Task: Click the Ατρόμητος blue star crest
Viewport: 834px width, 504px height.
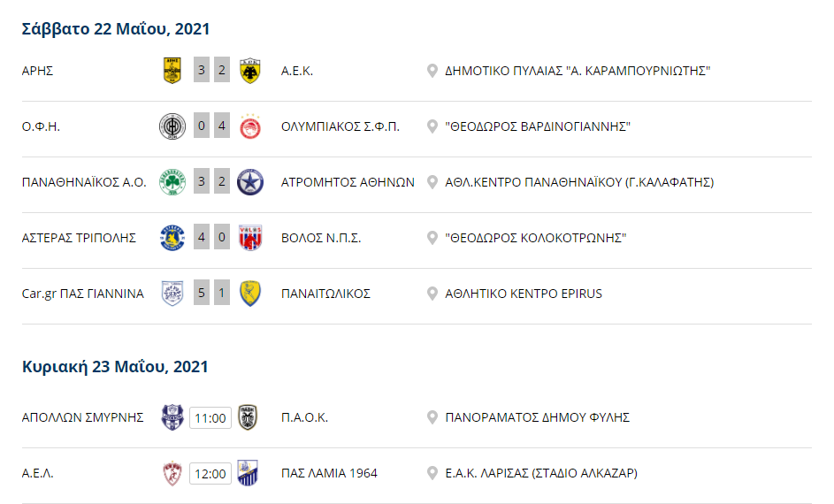Action: pyautogui.click(x=250, y=182)
